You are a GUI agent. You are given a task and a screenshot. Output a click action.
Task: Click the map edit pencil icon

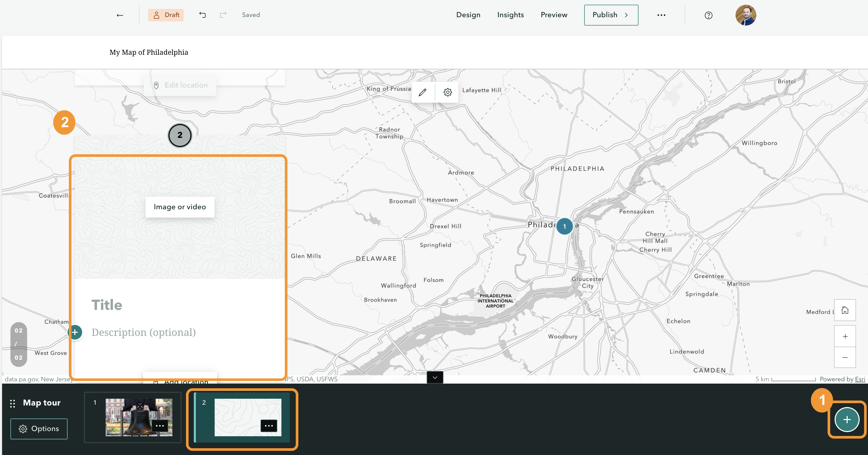coord(423,92)
